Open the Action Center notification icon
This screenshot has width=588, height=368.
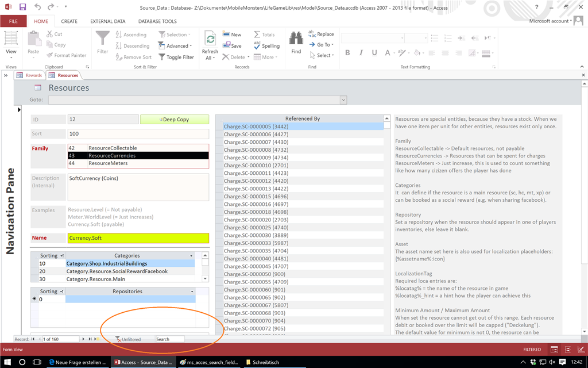click(x=562, y=362)
